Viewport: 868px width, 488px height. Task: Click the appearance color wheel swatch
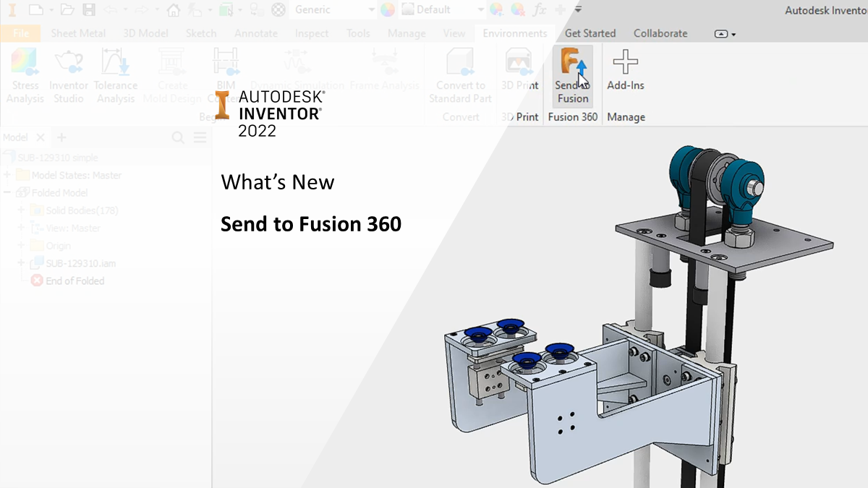click(388, 10)
